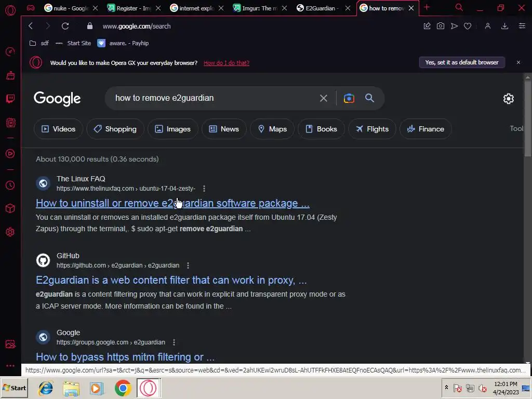Filter results by Maps

pos(272,129)
